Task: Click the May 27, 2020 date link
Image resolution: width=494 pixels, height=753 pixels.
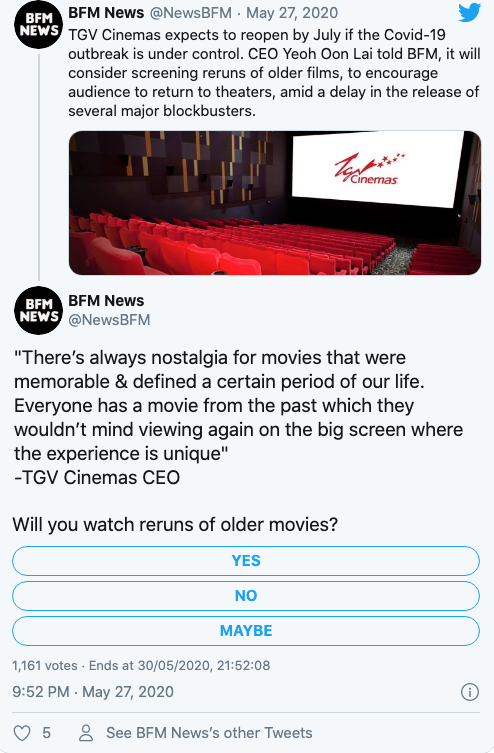Action: [292, 12]
